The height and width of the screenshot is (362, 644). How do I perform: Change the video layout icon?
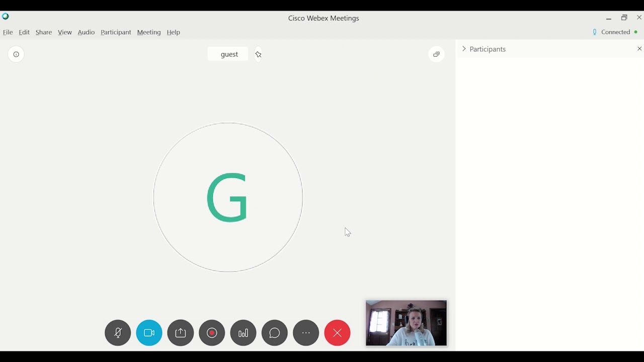click(436, 54)
